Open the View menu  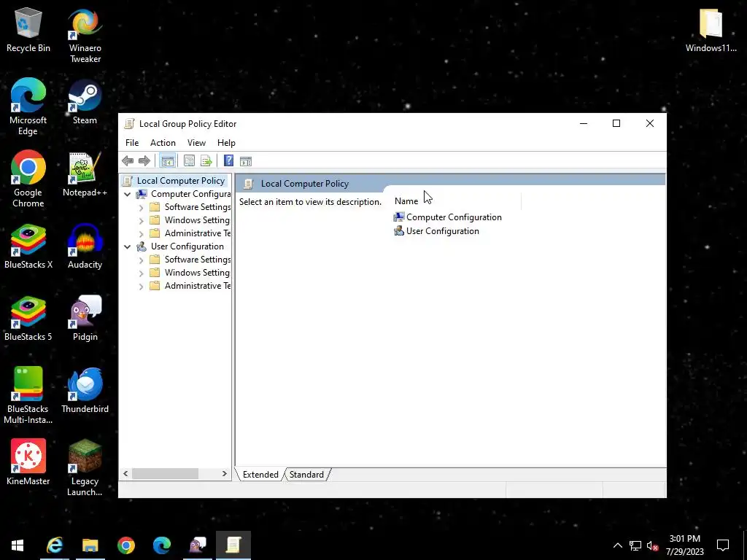[196, 143]
